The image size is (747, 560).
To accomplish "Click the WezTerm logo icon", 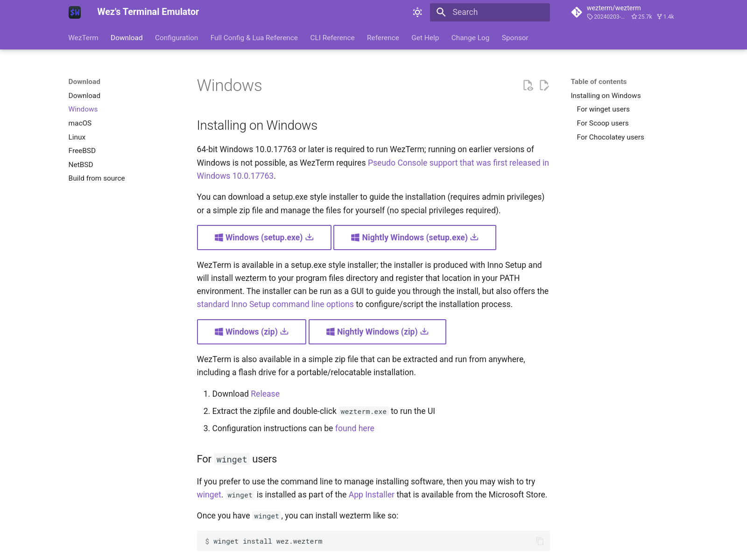I will tap(75, 12).
